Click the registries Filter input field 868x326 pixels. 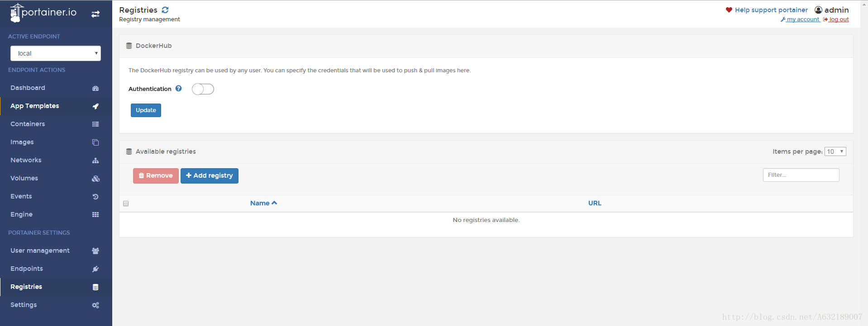[801, 175]
